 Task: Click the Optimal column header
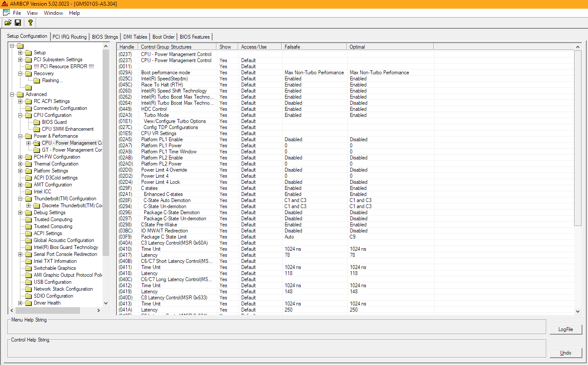(390, 46)
